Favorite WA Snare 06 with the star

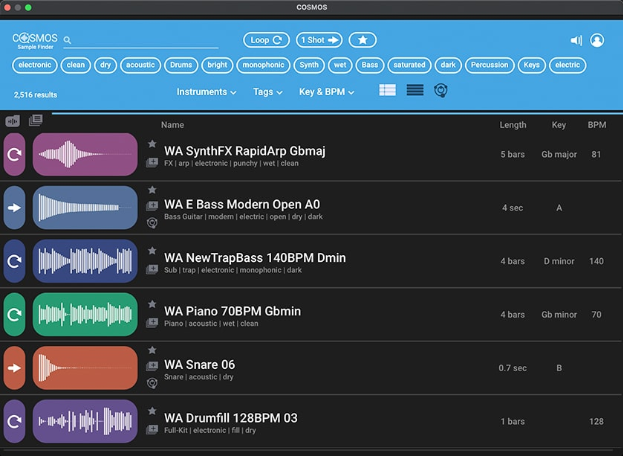(152, 350)
